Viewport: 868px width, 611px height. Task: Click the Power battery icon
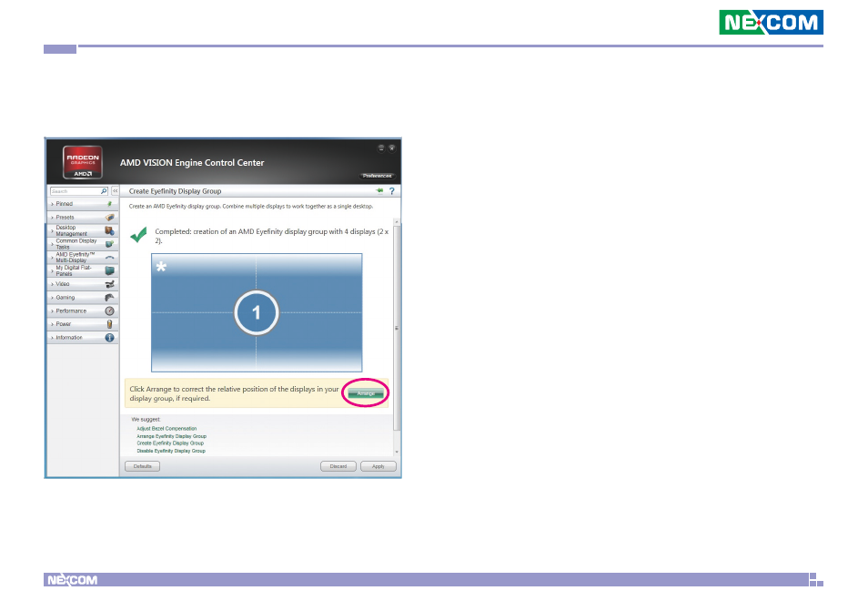[x=109, y=324]
